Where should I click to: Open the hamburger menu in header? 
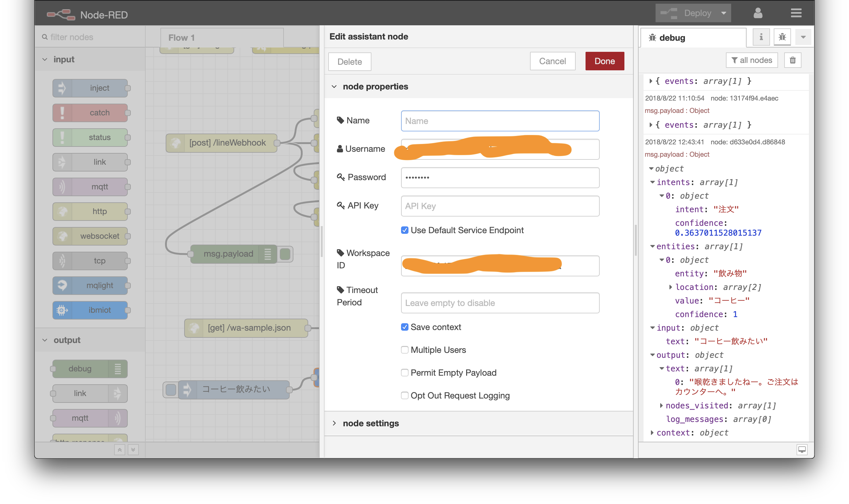tap(796, 13)
